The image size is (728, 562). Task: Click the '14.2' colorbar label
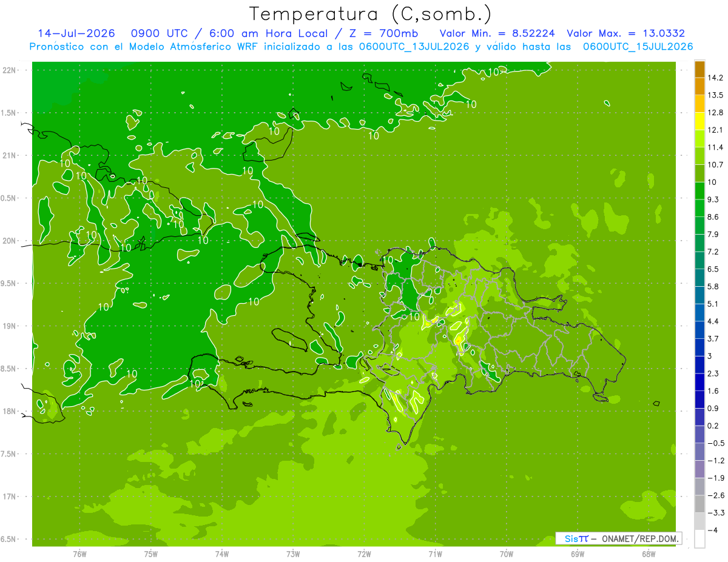tap(715, 78)
